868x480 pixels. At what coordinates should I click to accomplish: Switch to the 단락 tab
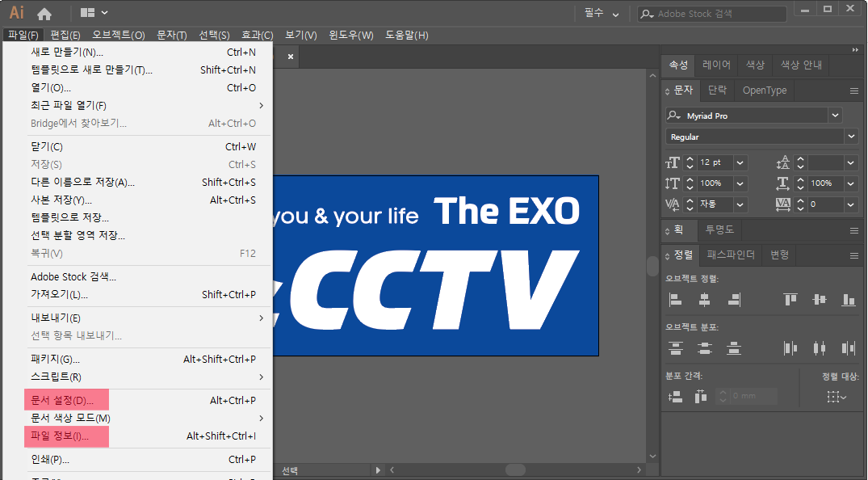(x=718, y=91)
